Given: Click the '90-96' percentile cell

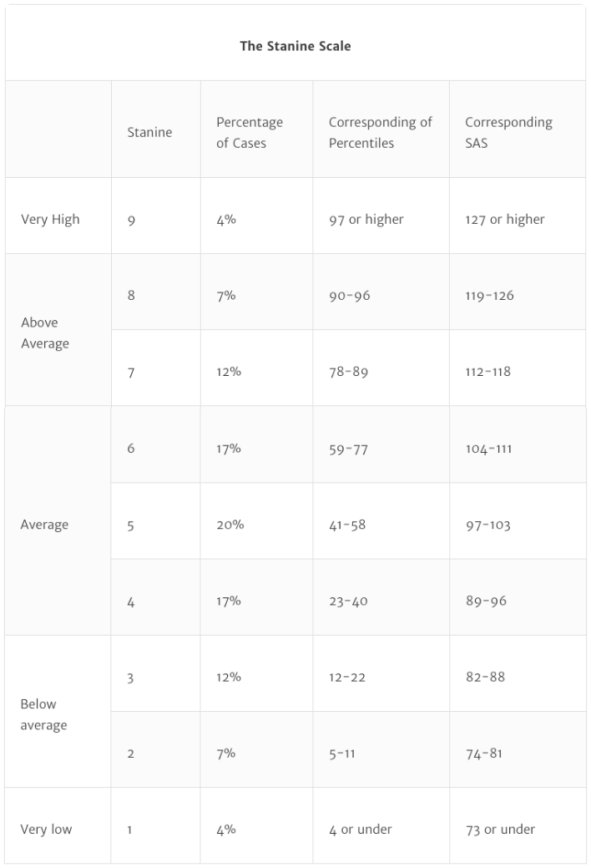Looking at the screenshot, I should click(350, 296).
